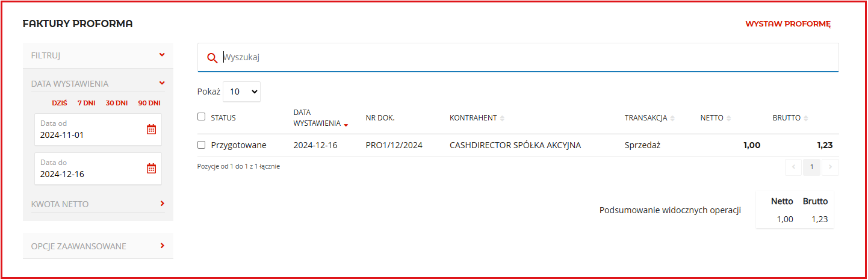
Task: Sort by Netto column arrows
Action: coord(728,119)
